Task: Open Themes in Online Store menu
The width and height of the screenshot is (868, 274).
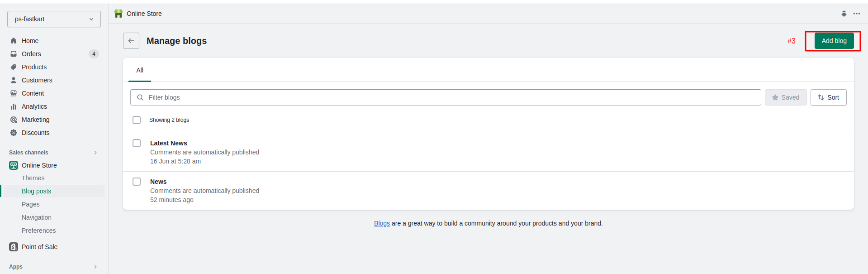Action: [x=33, y=178]
